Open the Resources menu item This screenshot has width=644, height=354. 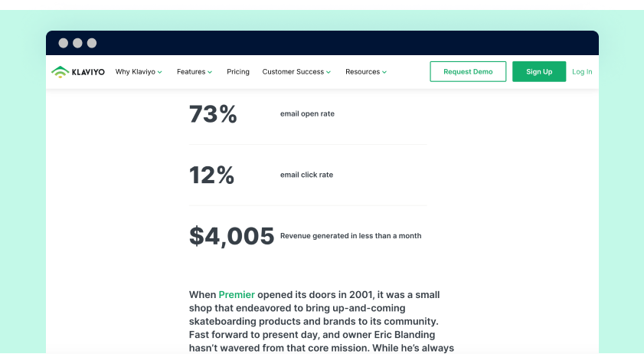click(x=363, y=72)
